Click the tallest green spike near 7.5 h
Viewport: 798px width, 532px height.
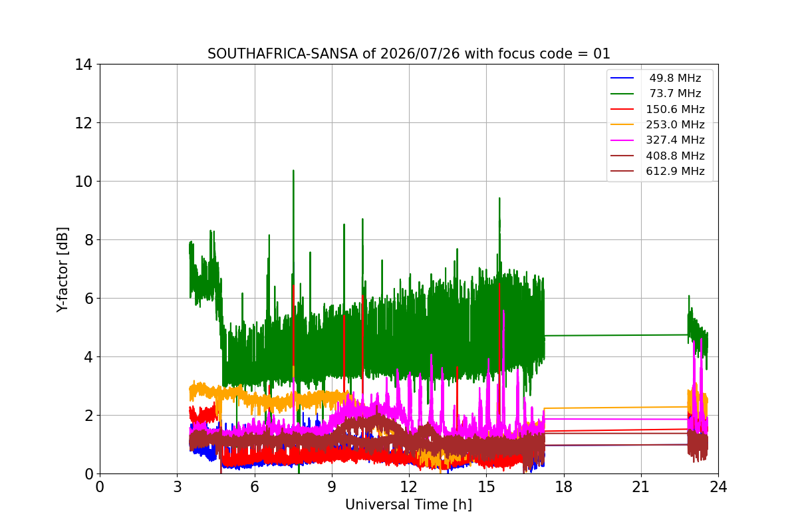293,172
